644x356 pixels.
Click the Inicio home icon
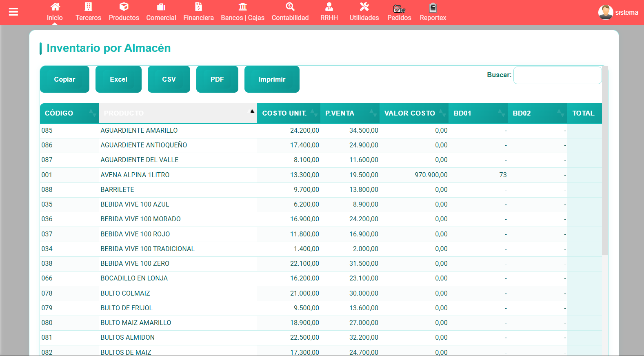click(55, 7)
